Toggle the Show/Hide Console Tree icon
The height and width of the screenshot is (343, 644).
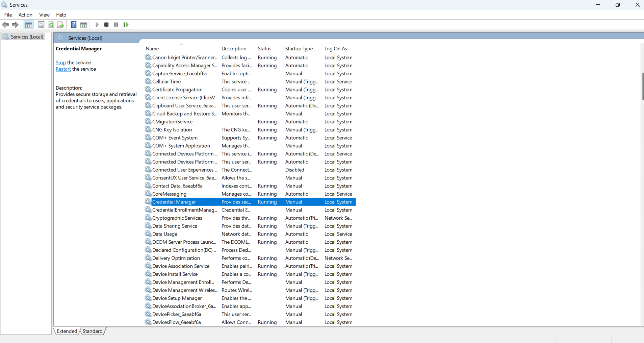[29, 25]
